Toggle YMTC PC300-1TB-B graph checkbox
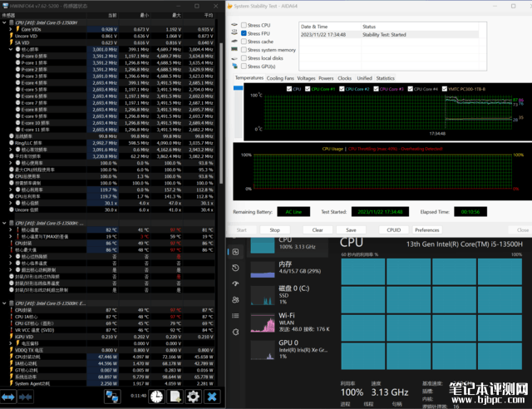Screen dimensions: 532x409 tap(445, 89)
